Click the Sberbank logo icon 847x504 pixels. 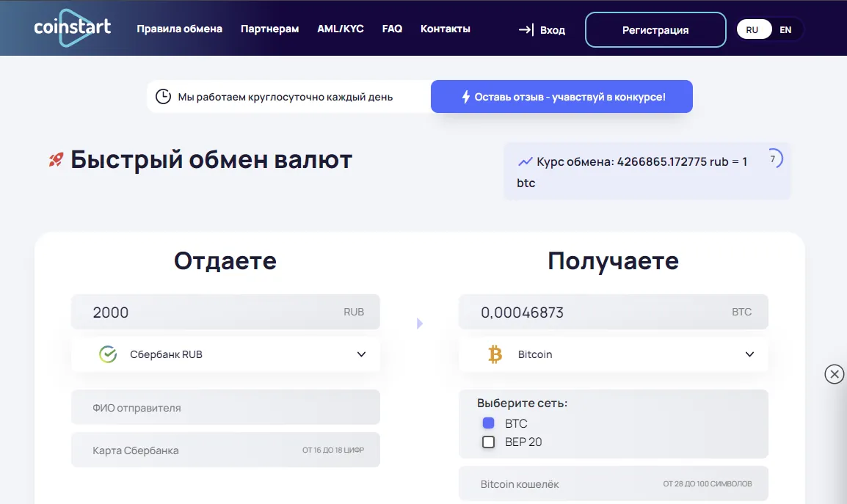coord(108,354)
